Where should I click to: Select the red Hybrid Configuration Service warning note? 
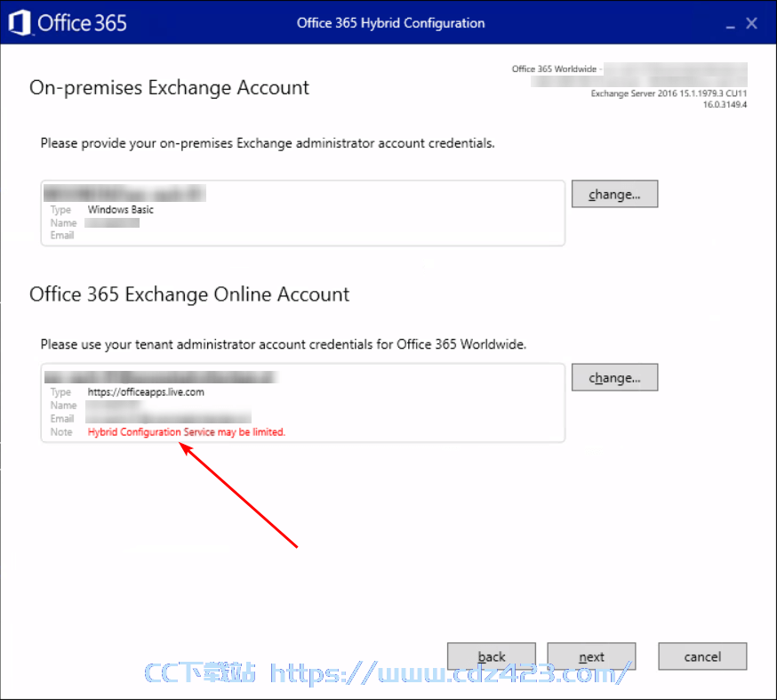(187, 431)
